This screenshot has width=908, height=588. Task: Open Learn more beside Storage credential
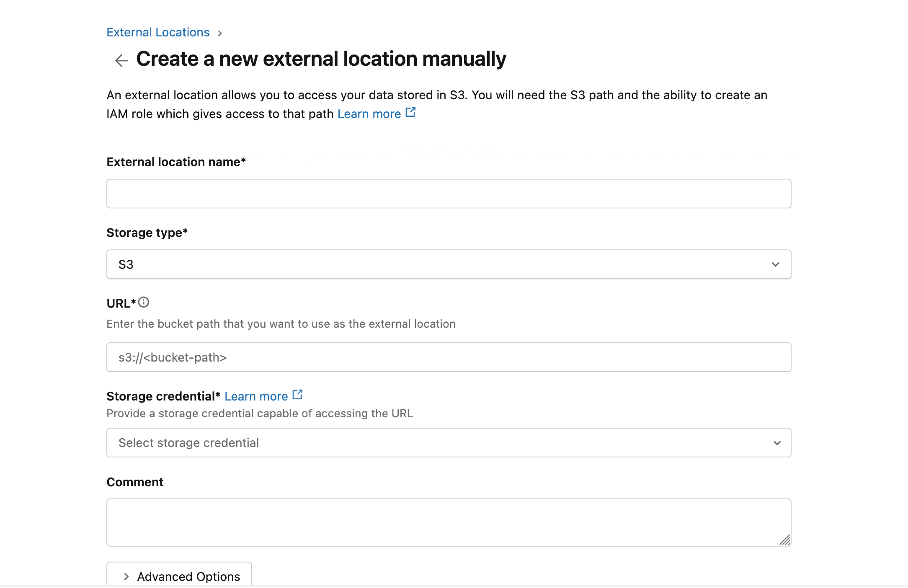(256, 396)
